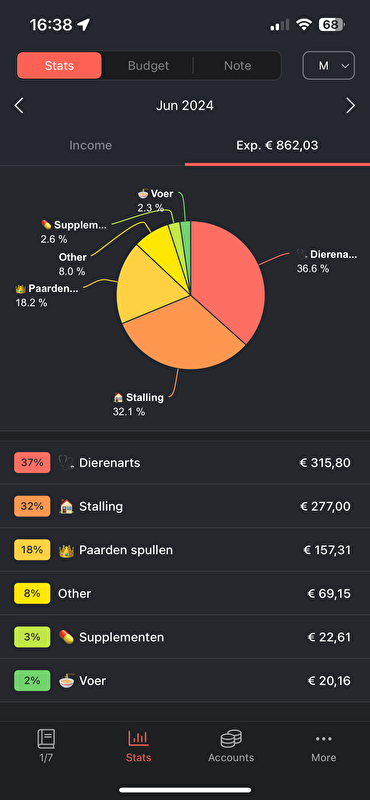The width and height of the screenshot is (370, 800).
Task: Open the Other € 69,15 category row
Action: click(185, 593)
